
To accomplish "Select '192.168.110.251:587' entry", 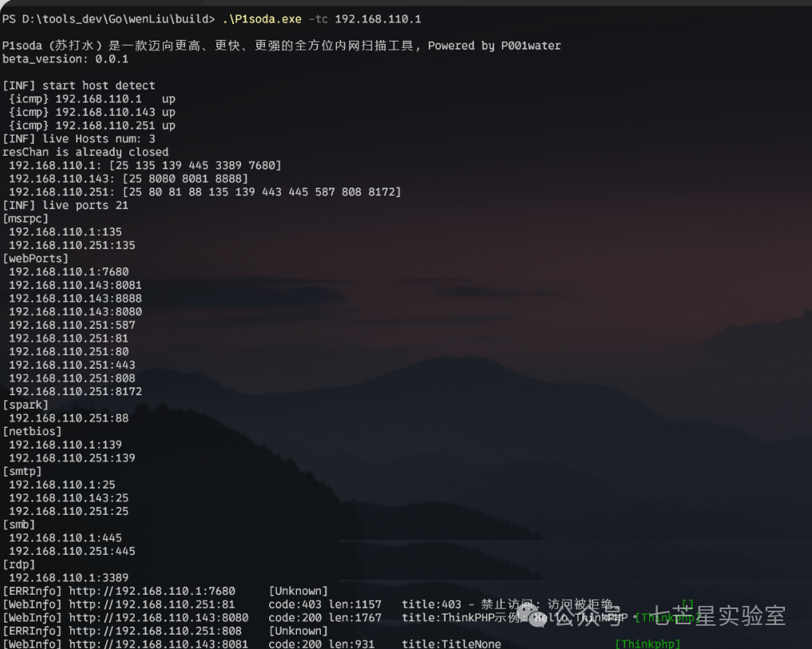I will (72, 325).
